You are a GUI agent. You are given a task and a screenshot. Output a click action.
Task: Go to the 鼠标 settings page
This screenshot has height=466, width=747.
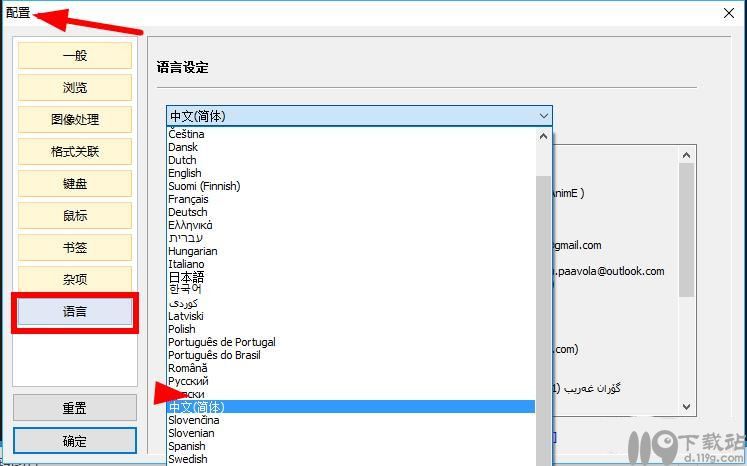75,215
